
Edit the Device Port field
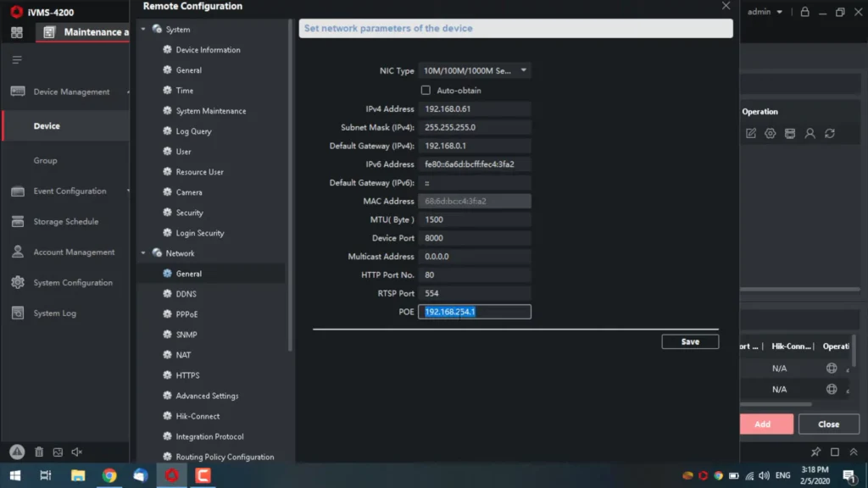pos(475,238)
